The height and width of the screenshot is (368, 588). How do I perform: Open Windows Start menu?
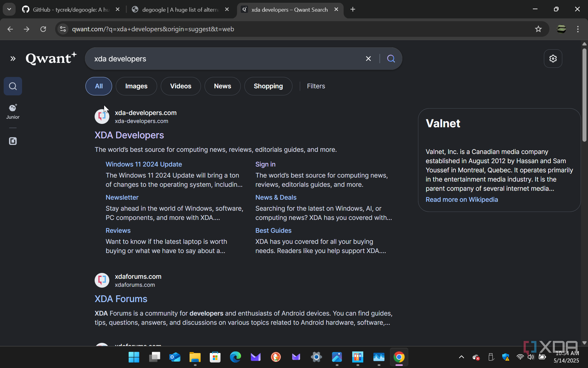(x=134, y=357)
